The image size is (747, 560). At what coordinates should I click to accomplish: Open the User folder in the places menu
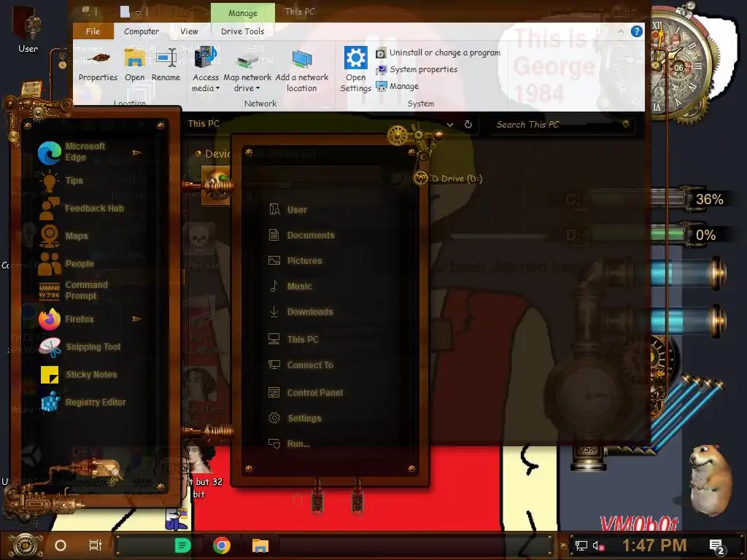pos(288,209)
